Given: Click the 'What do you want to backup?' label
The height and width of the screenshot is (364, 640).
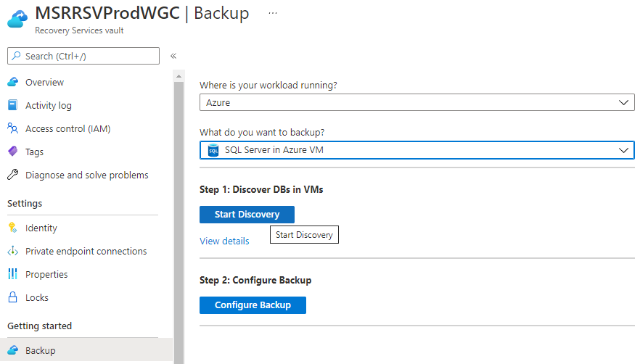Looking at the screenshot, I should [262, 132].
